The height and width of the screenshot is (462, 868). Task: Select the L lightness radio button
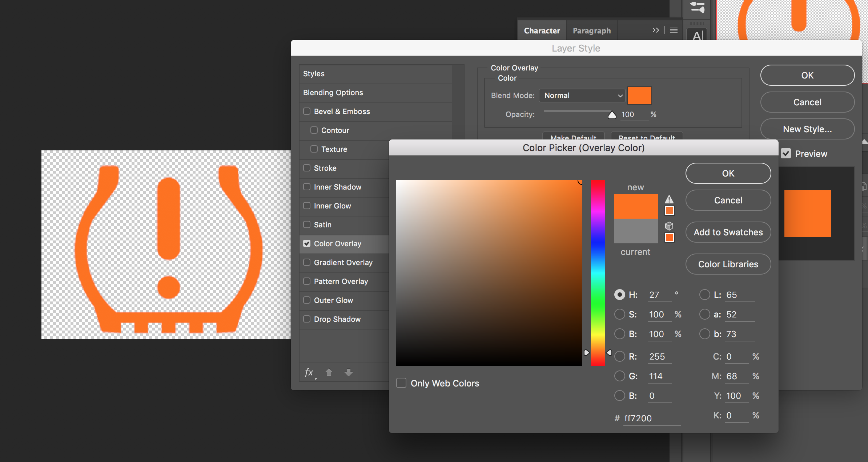coord(705,295)
